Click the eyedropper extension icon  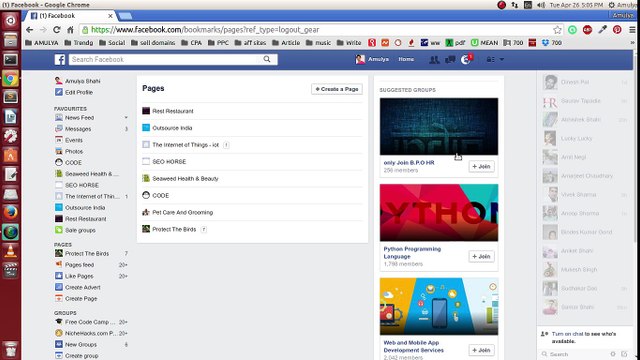coord(602,30)
